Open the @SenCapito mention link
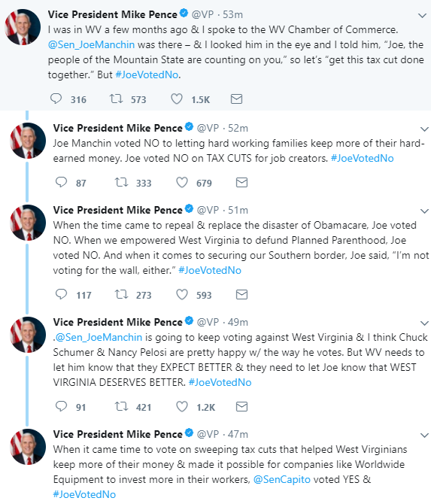 282,479
